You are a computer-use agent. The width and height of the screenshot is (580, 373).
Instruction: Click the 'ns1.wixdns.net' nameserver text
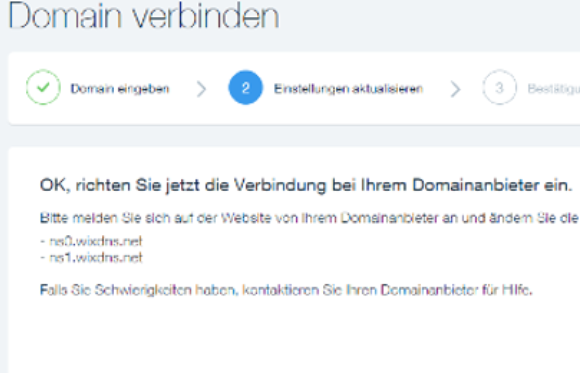pos(96,258)
